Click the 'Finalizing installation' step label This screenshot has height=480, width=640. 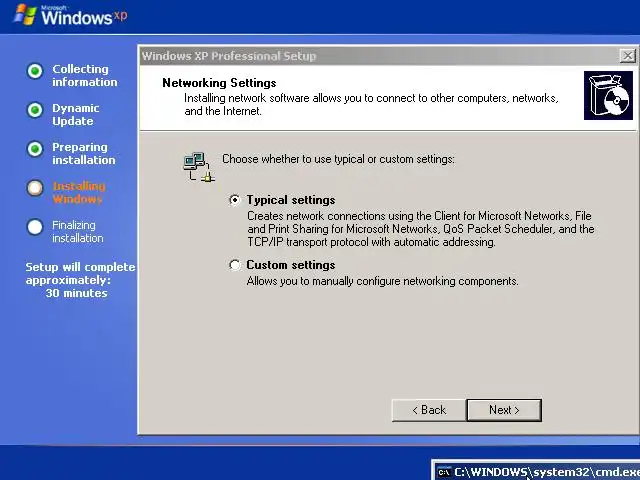78,231
